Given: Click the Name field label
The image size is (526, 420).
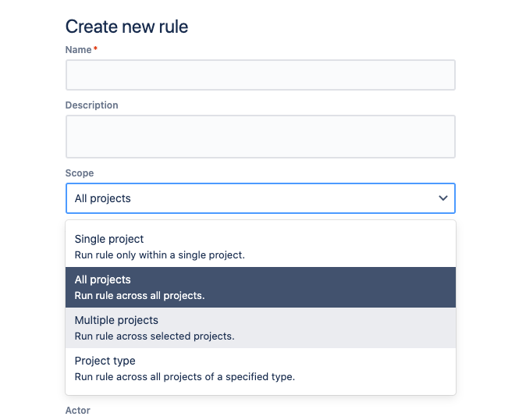Looking at the screenshot, I should point(78,50).
